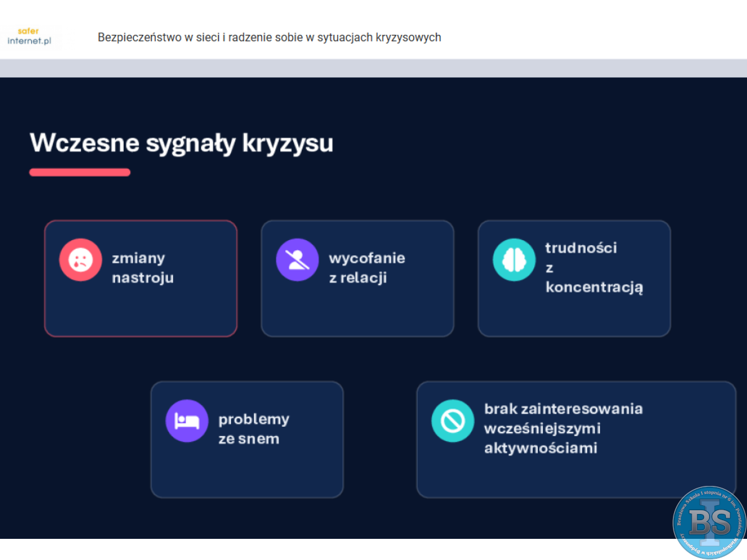Click "brak zainteresowania wcześniejszymi aktywnościami" text
747x560 pixels.
click(x=563, y=428)
